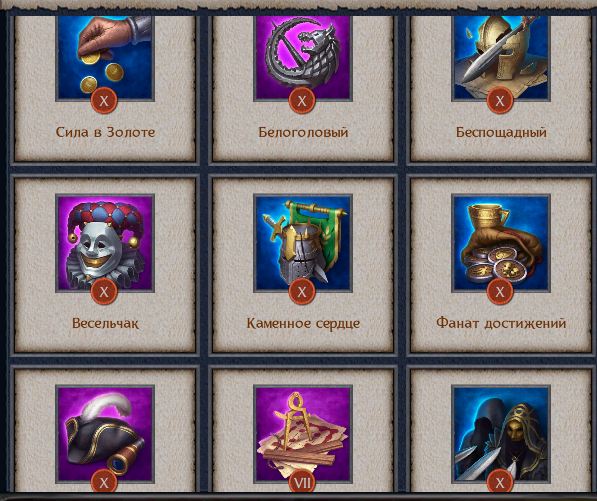Click the pirate hat with spyglass icon
The width and height of the screenshot is (597, 501).
pos(105,434)
